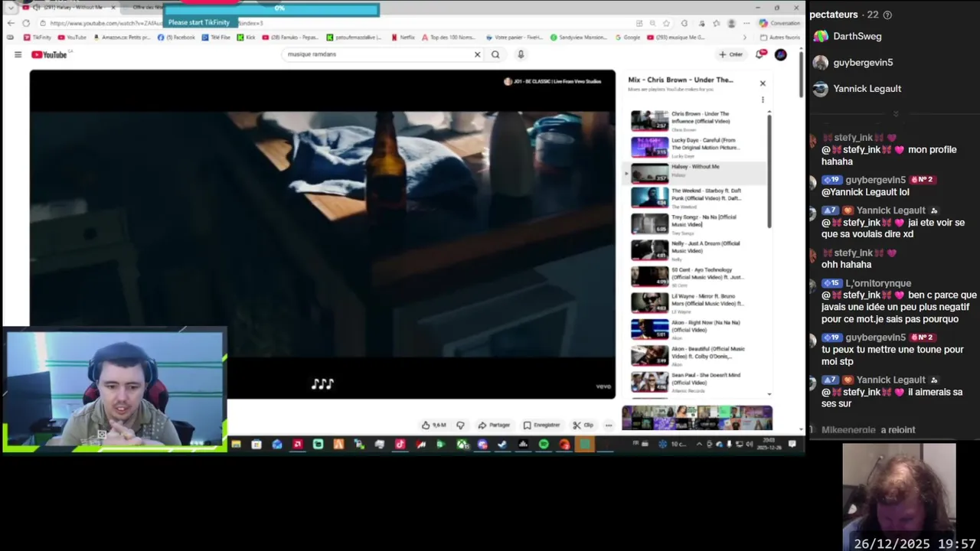Screen dimensions: 980x551
Task: Expand the spectators list chevron
Action: [x=895, y=114]
